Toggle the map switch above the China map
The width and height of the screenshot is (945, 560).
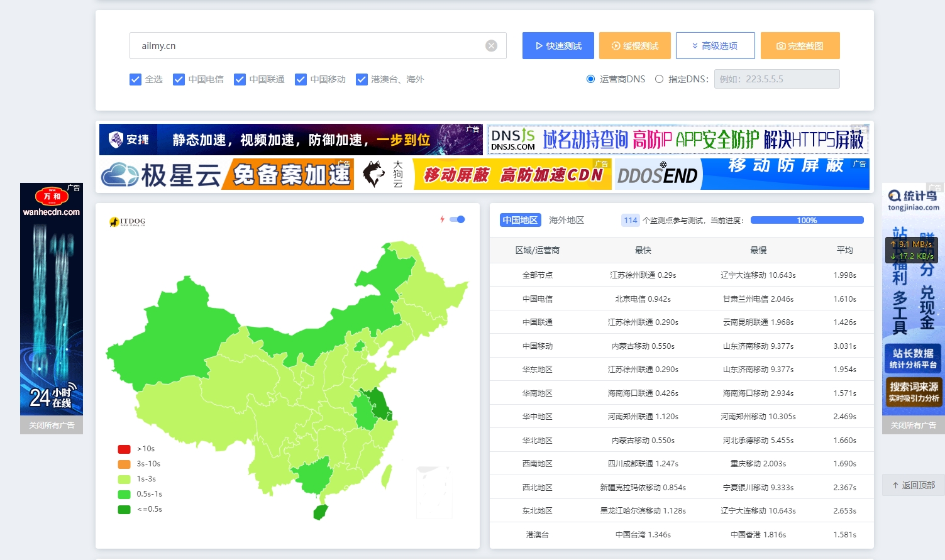pyautogui.click(x=457, y=219)
